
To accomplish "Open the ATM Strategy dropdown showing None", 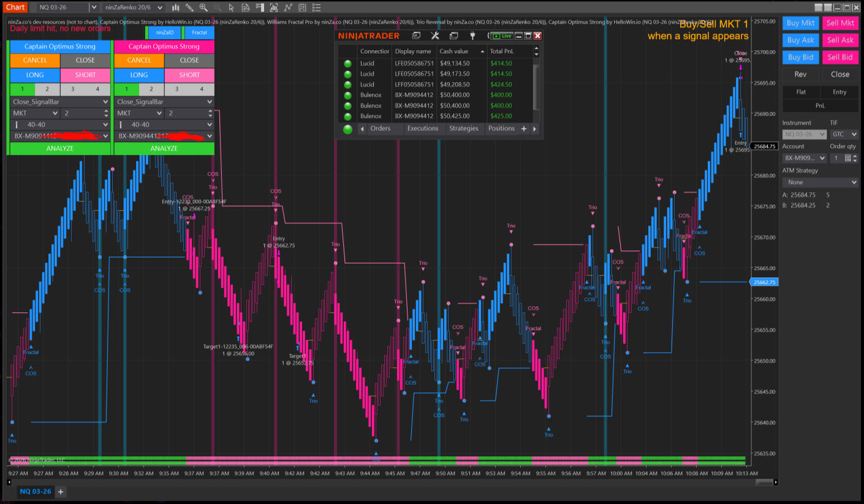I will (x=820, y=182).
